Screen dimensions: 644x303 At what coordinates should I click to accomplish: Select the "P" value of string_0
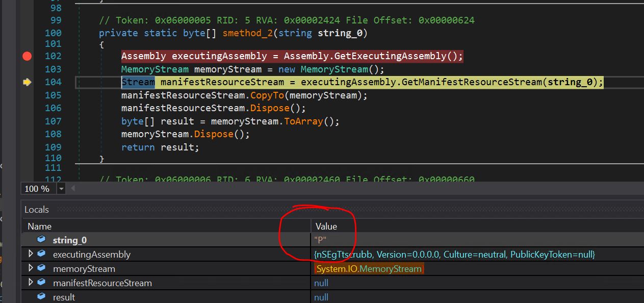[x=320, y=240]
